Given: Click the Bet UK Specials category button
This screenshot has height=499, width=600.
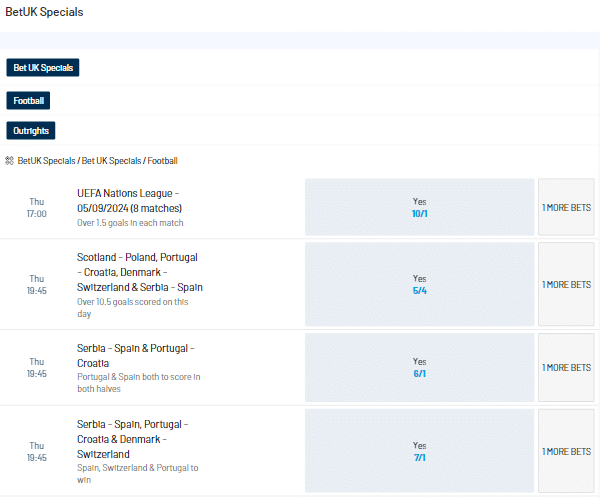Looking at the screenshot, I should click(x=43, y=68).
